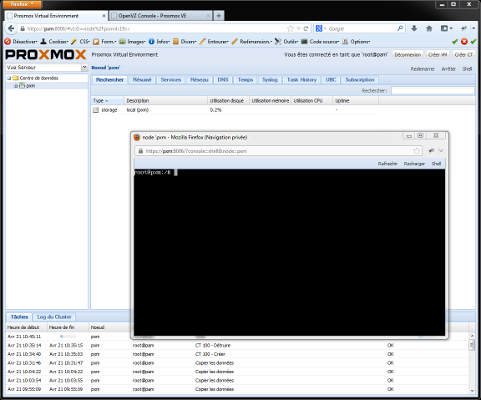Go to the home page via the house icon
481x400 pixels.
pos(429,29)
